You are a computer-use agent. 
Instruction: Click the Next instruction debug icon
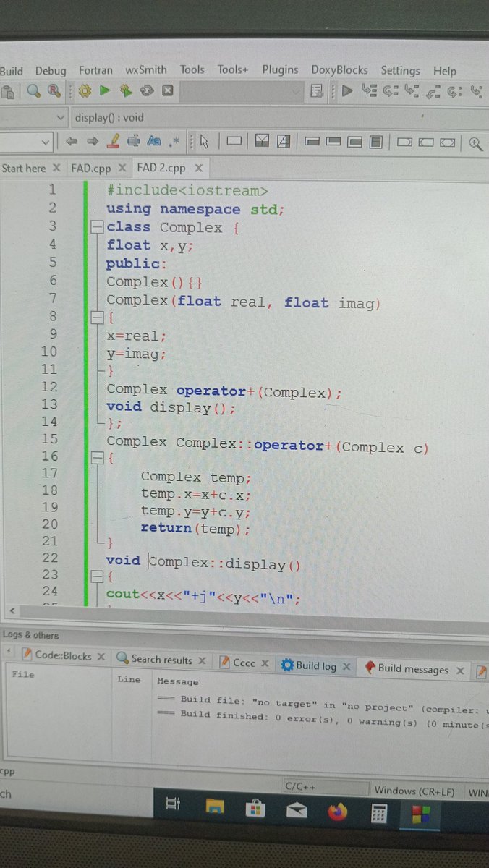pos(454,91)
